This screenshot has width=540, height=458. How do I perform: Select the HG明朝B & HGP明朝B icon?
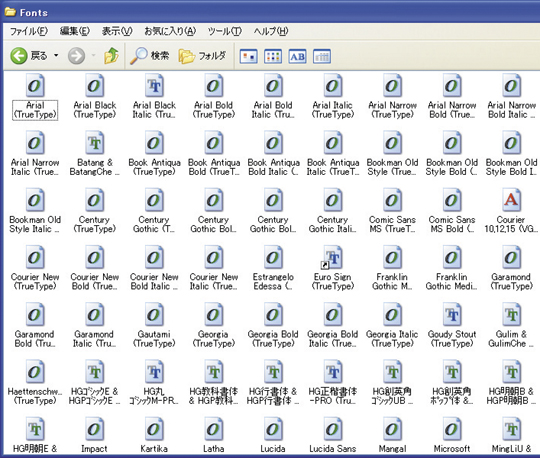point(511,372)
